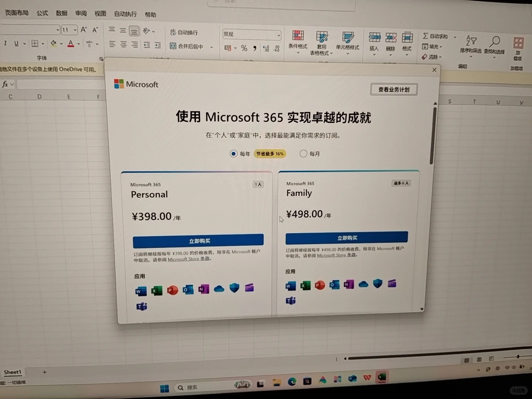Select the Sheet1 worksheet tab

(x=13, y=372)
